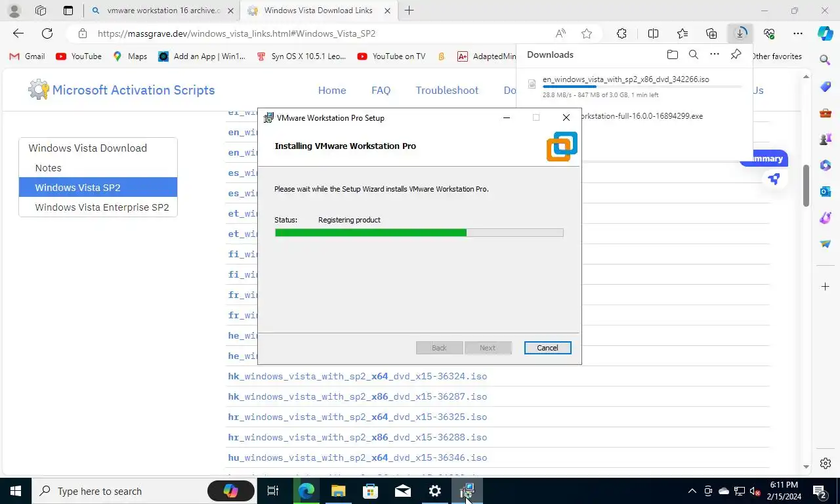The image size is (840, 504).
Task: Open the Home menu on site
Action: click(332, 91)
